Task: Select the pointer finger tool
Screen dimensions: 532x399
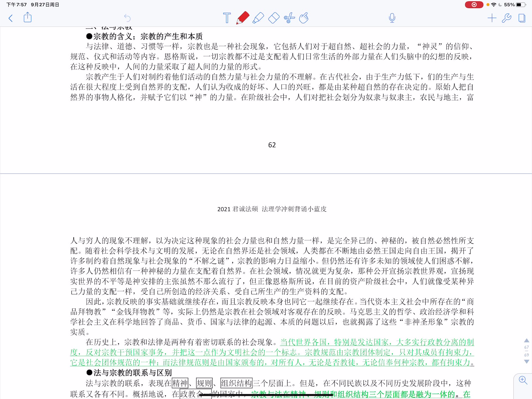Action: tap(304, 18)
